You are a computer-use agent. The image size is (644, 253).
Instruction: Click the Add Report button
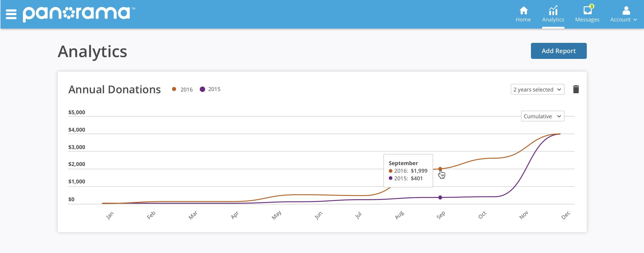click(x=558, y=51)
